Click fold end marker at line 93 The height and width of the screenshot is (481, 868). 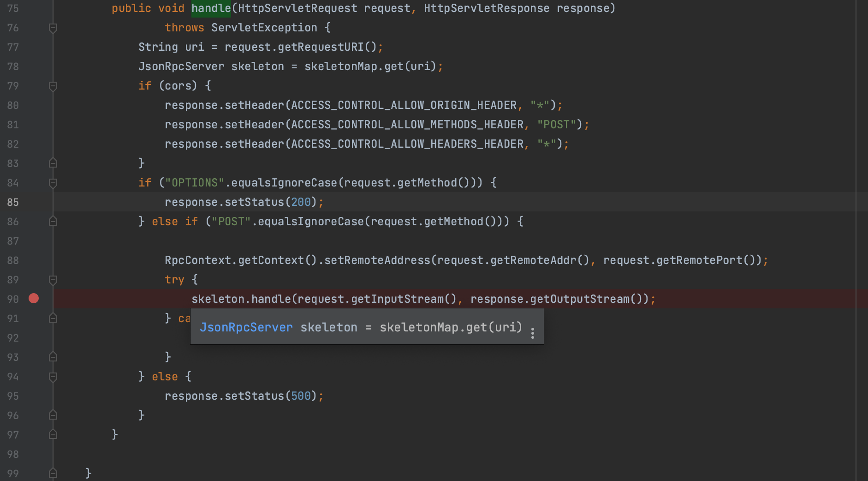[x=53, y=357]
